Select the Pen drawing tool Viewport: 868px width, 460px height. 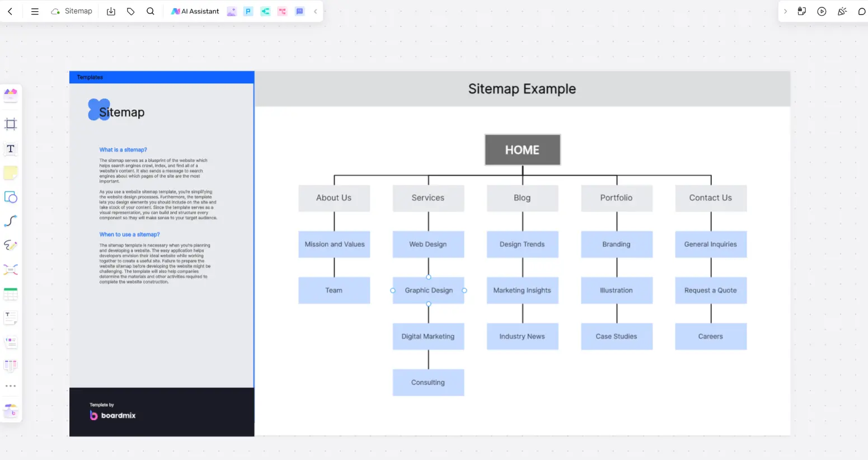tap(11, 245)
